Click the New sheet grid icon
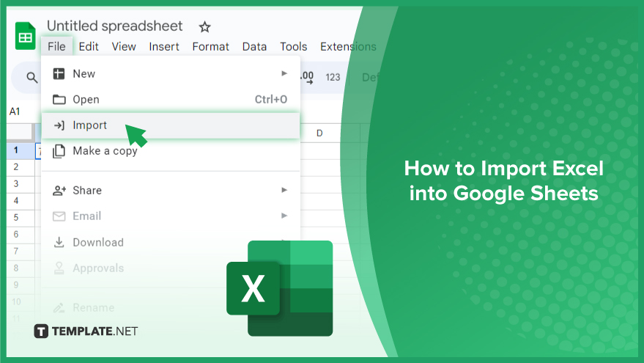Image resolution: width=644 pixels, height=363 pixels. click(x=59, y=73)
